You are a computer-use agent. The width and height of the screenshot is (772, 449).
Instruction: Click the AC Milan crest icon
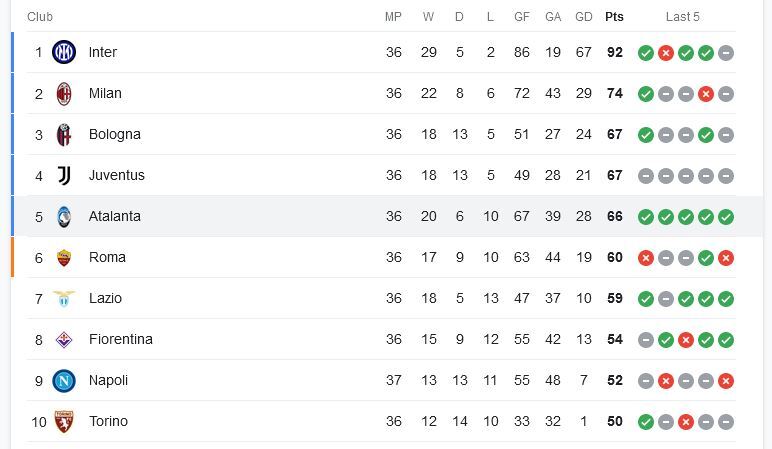click(x=64, y=94)
